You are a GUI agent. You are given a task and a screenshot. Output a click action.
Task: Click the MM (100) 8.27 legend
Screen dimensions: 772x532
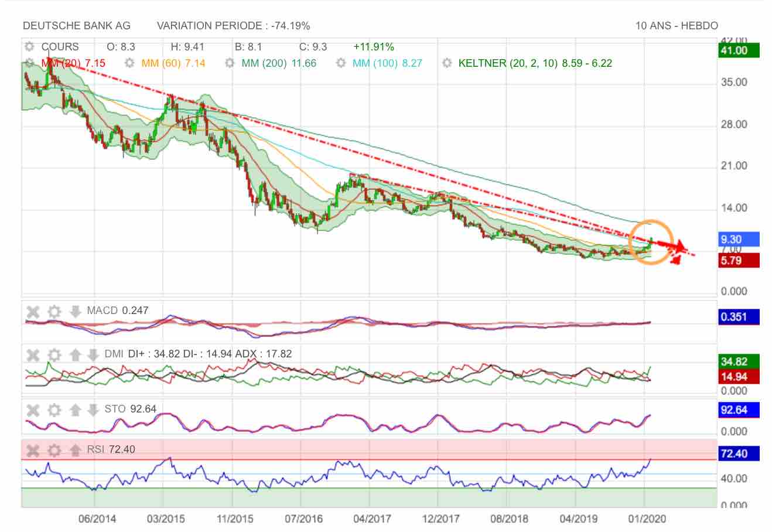coord(387,63)
